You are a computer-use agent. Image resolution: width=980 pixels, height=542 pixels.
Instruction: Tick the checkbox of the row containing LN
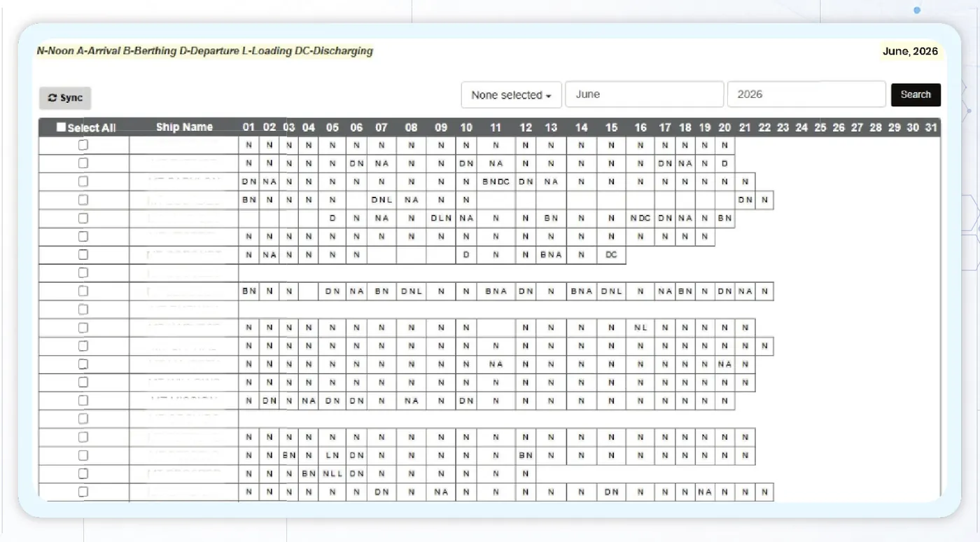point(83,455)
